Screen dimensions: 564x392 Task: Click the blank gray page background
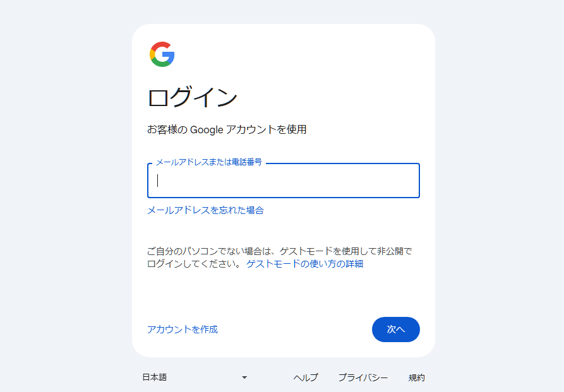tap(63, 189)
